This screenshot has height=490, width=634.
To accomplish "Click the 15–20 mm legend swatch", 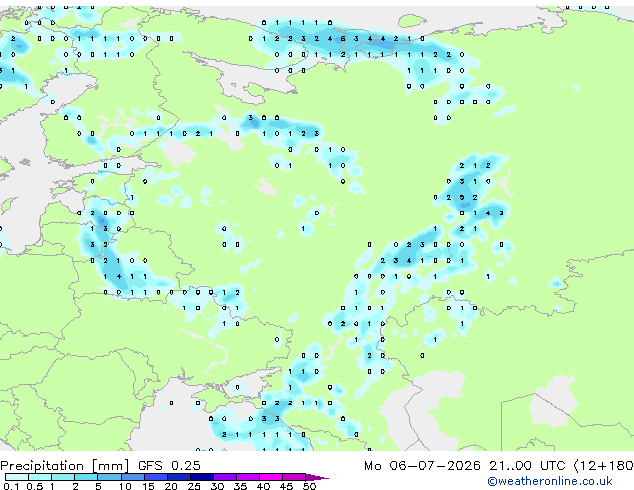I will pos(156,477).
